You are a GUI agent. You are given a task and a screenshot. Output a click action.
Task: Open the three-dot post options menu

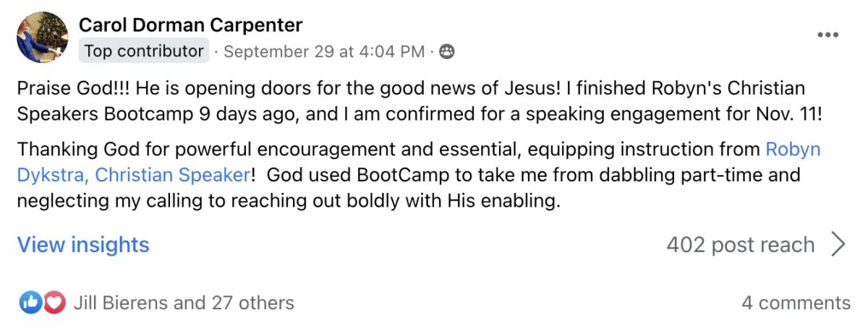(x=827, y=35)
